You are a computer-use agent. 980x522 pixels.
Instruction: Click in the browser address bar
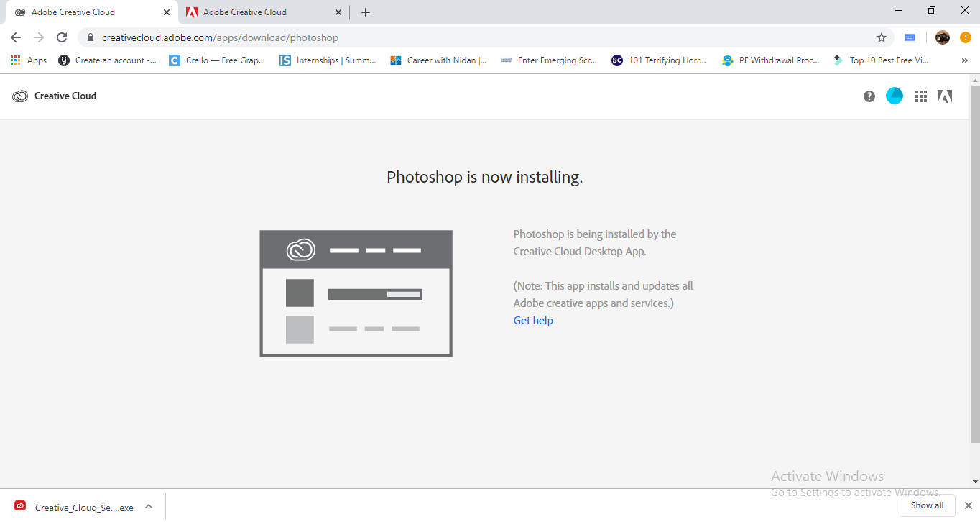click(431, 37)
